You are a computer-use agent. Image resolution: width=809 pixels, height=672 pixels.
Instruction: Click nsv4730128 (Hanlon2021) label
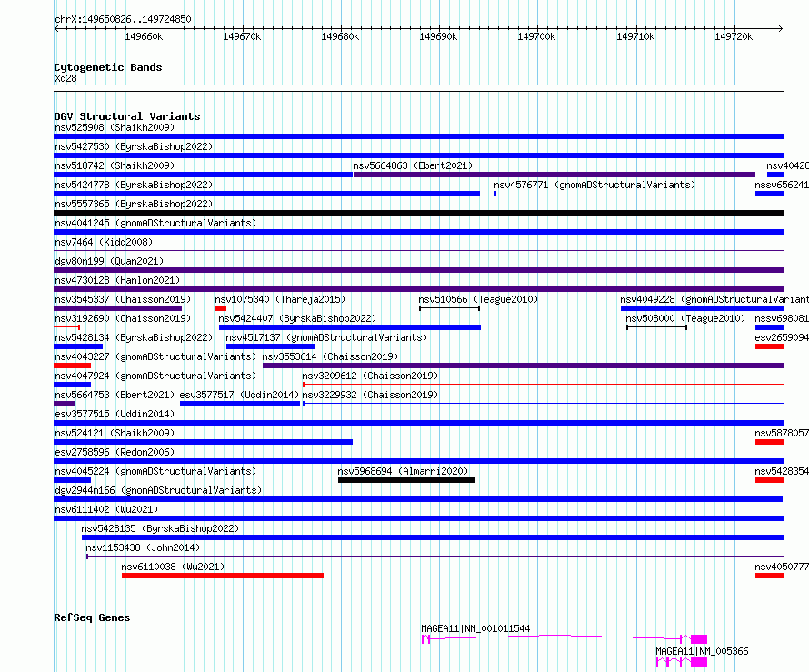[x=117, y=280]
